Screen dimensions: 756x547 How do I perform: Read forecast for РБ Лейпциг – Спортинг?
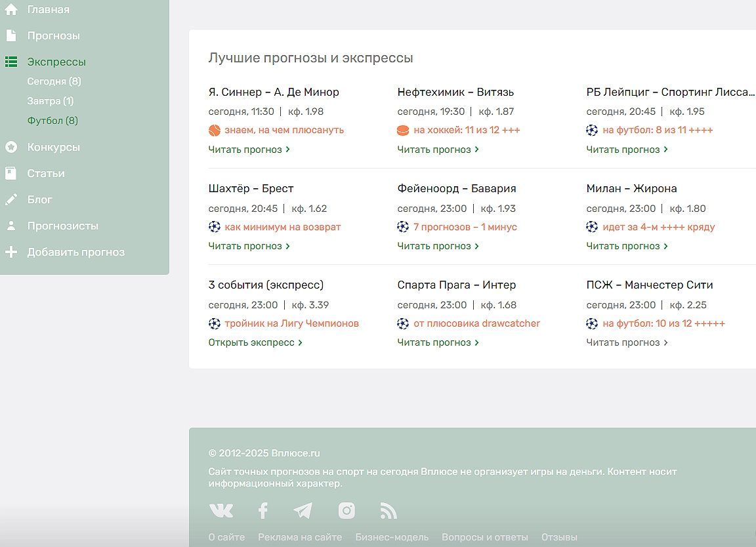[x=627, y=150]
